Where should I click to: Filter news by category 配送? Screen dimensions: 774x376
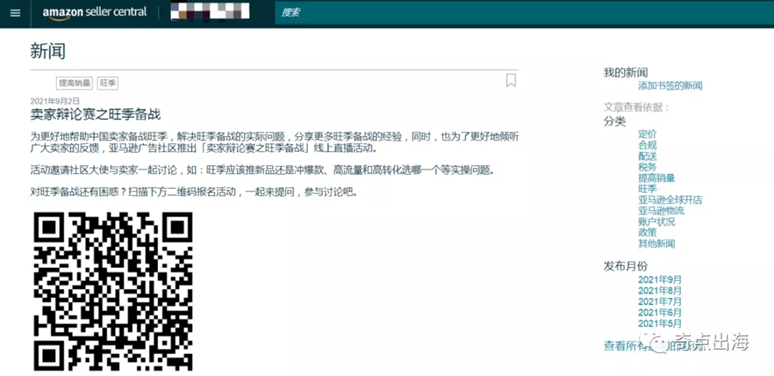pos(647,156)
